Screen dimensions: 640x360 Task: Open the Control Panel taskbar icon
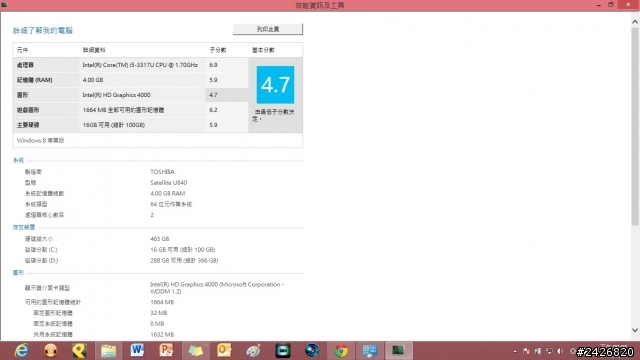click(370, 351)
